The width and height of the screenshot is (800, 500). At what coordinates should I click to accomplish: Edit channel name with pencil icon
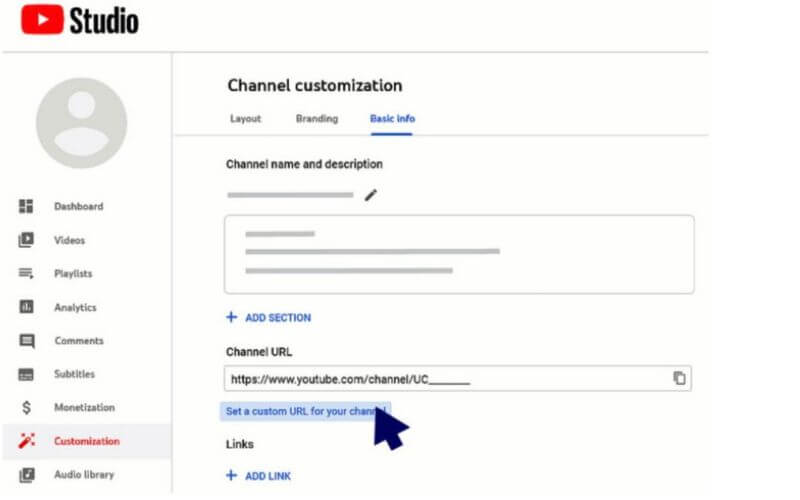pyautogui.click(x=371, y=195)
